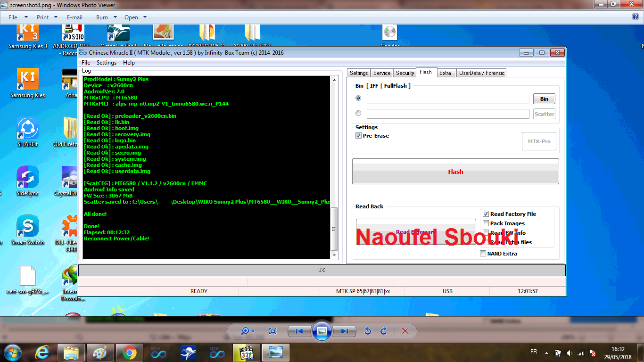Open Paint from the taskbar
644x362 pixels.
coord(100,353)
